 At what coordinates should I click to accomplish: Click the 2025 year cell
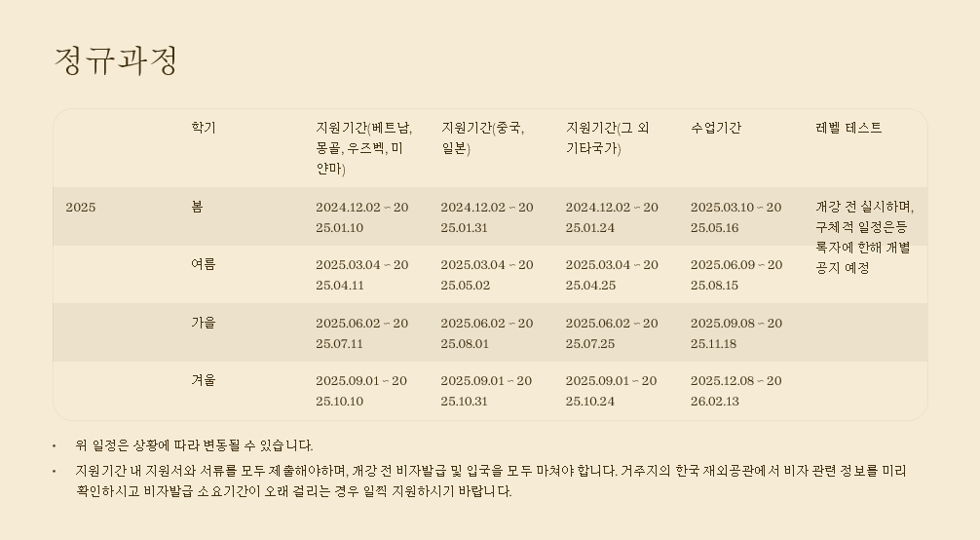point(81,208)
